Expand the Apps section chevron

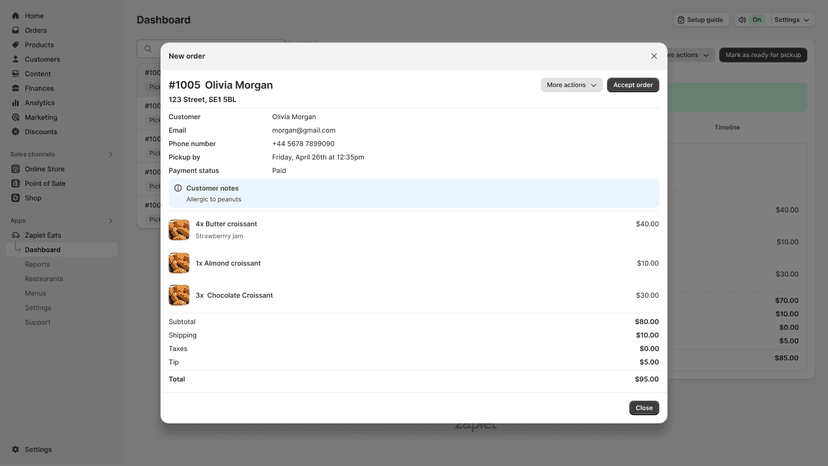[x=110, y=220]
